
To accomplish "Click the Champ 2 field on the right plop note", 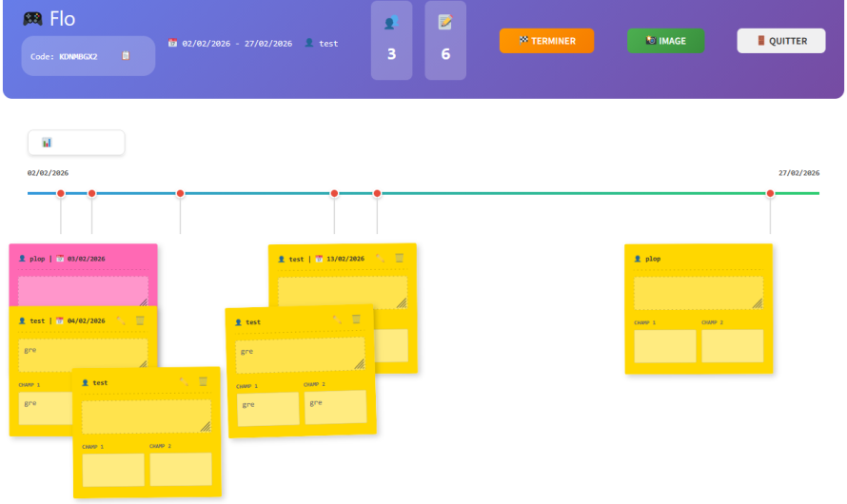I will [732, 346].
